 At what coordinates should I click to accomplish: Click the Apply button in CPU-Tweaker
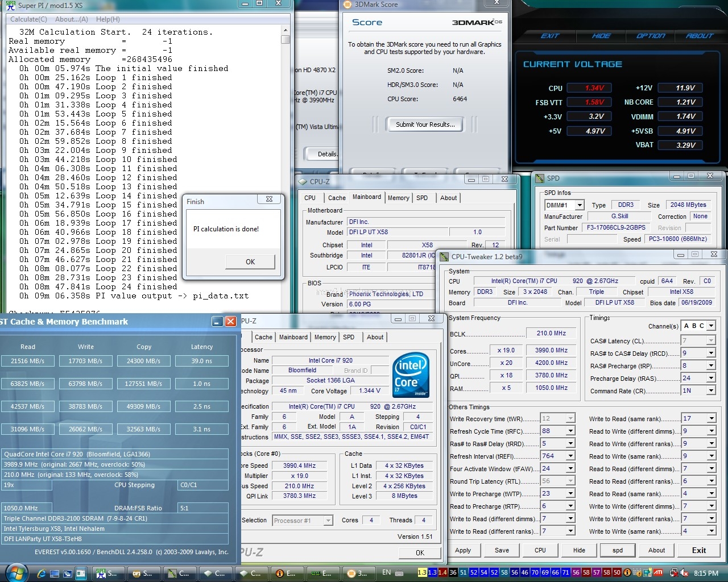tap(463, 550)
